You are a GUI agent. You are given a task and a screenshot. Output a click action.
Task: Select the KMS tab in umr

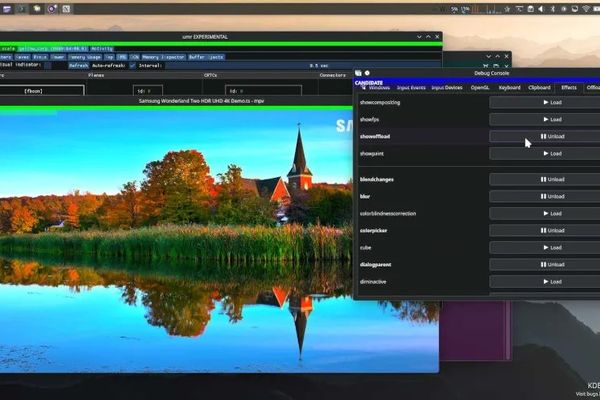(x=122, y=57)
